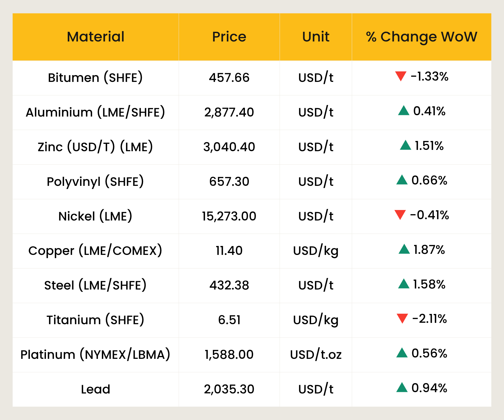This screenshot has width=504, height=420.
Task: Click the Lead price 2,035.30
Action: (229, 389)
